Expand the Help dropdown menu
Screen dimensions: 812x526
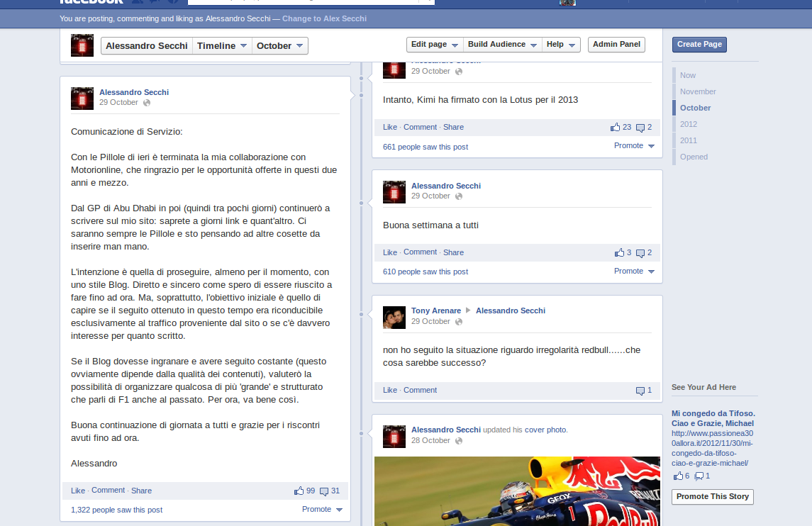point(560,45)
